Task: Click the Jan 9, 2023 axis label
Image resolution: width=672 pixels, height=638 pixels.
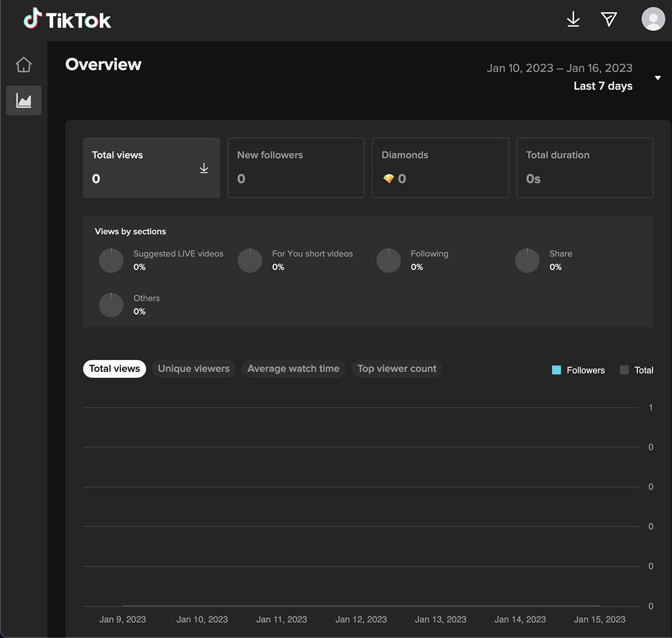Action: point(123,620)
